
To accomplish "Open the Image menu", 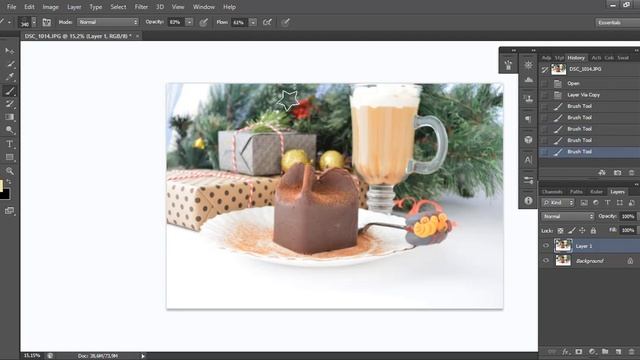I will tap(50, 7).
